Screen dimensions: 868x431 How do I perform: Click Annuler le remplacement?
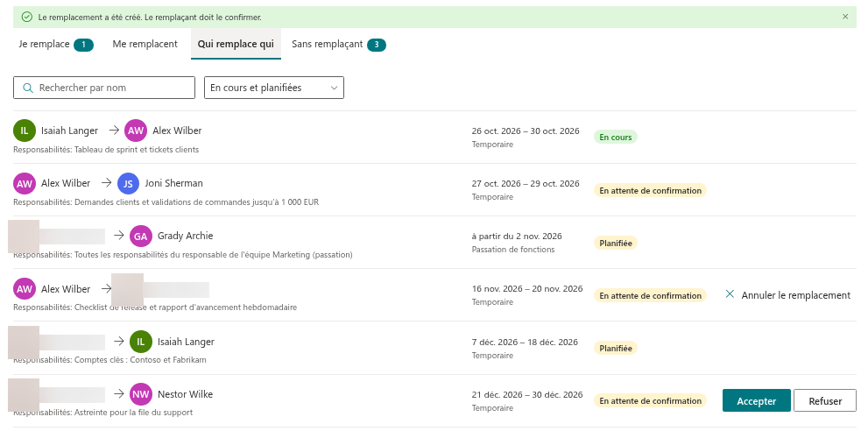787,295
